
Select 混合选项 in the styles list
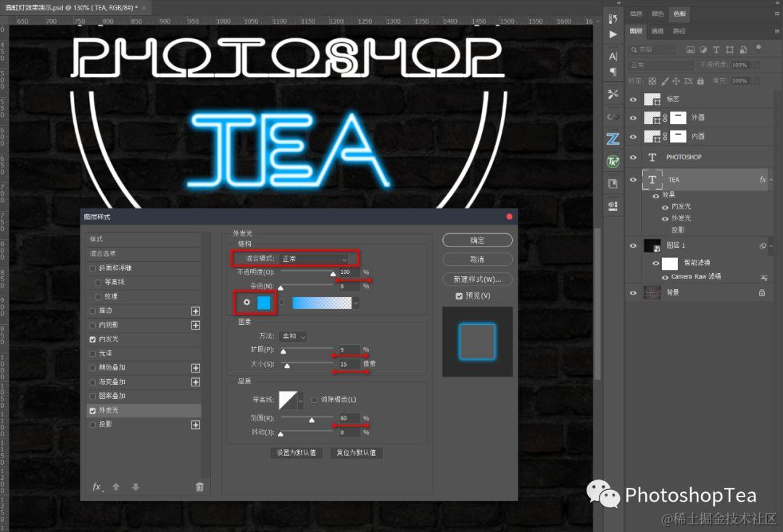[145, 254]
